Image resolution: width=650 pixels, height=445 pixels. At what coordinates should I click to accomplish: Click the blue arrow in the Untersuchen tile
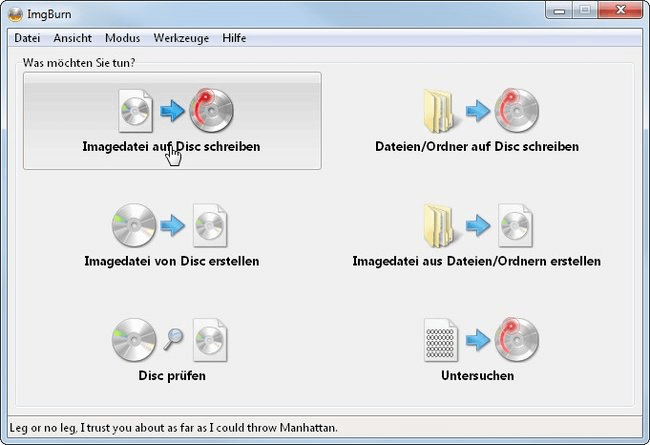point(478,340)
